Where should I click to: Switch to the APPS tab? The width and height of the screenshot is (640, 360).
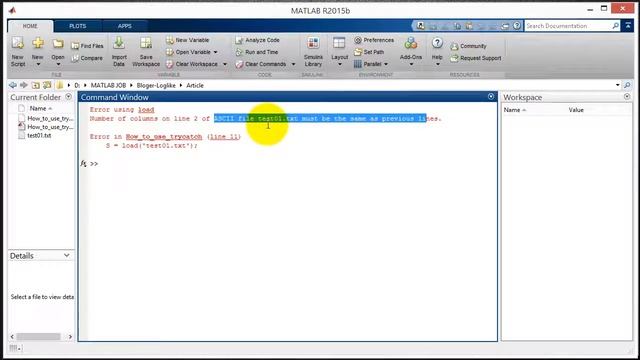point(124,26)
